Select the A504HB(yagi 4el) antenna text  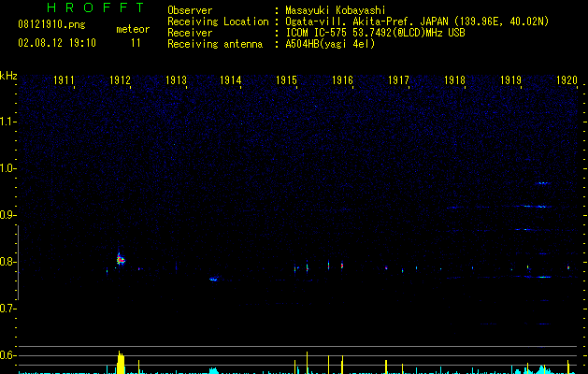click(330, 44)
